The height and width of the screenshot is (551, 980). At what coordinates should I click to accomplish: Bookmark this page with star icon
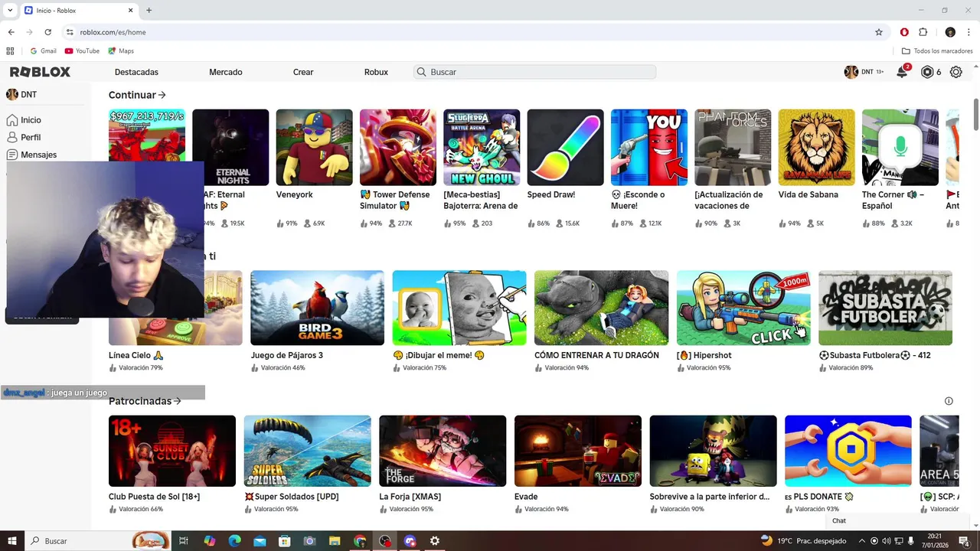879,32
